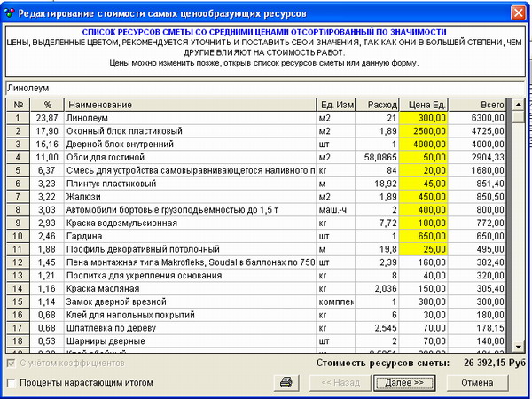Click the '<< Назад' button
Viewport: 532px width, 399px height.
pos(340,383)
